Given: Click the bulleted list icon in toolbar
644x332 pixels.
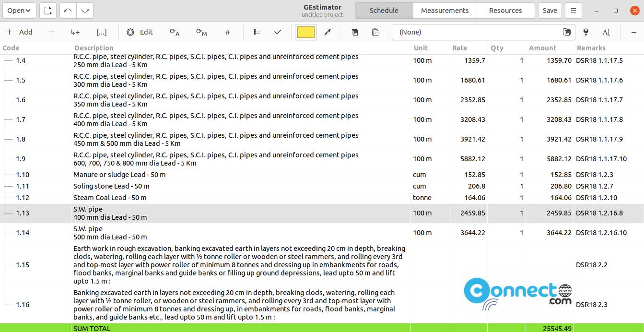Looking at the screenshot, I should 257,32.
